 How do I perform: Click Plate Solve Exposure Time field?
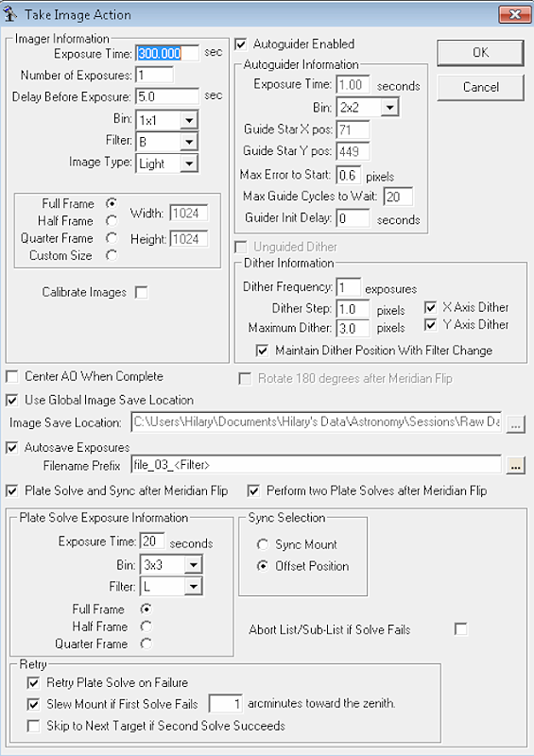click(152, 541)
